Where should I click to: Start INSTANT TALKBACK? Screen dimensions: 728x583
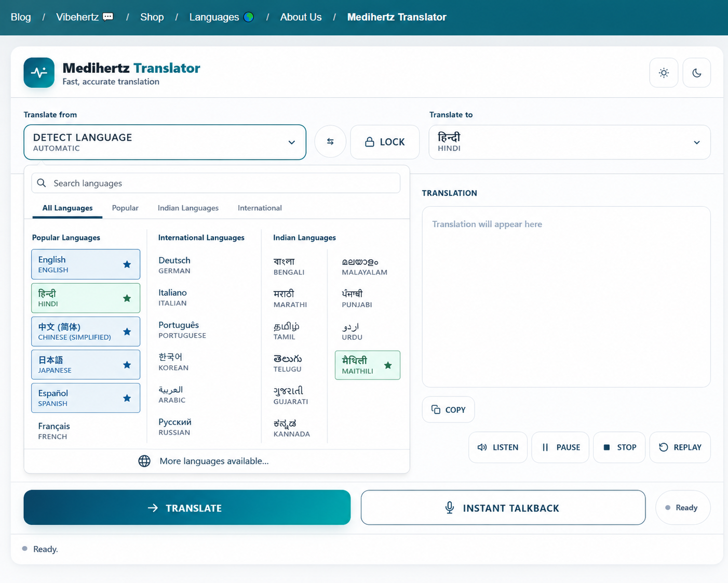click(x=503, y=508)
